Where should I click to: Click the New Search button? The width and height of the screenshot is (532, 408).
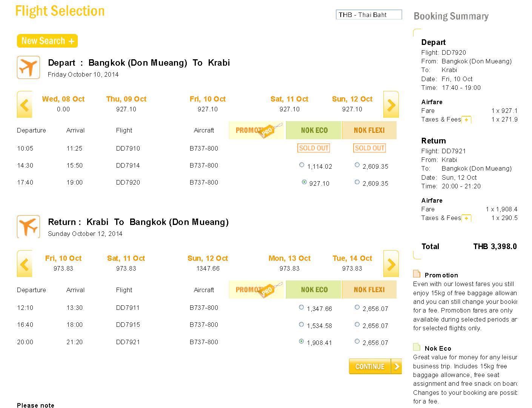(x=47, y=41)
